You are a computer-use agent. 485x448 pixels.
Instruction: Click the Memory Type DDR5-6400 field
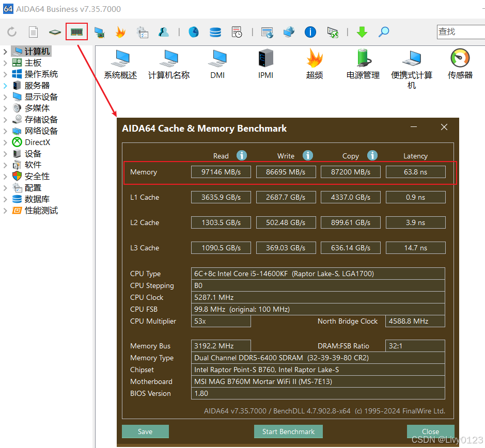coord(318,358)
